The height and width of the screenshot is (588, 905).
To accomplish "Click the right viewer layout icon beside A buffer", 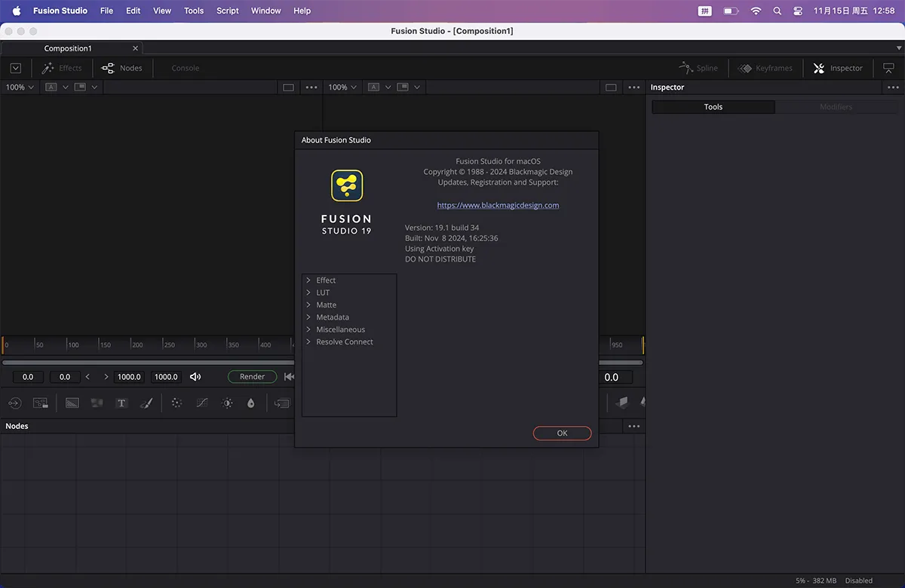I will coord(402,87).
